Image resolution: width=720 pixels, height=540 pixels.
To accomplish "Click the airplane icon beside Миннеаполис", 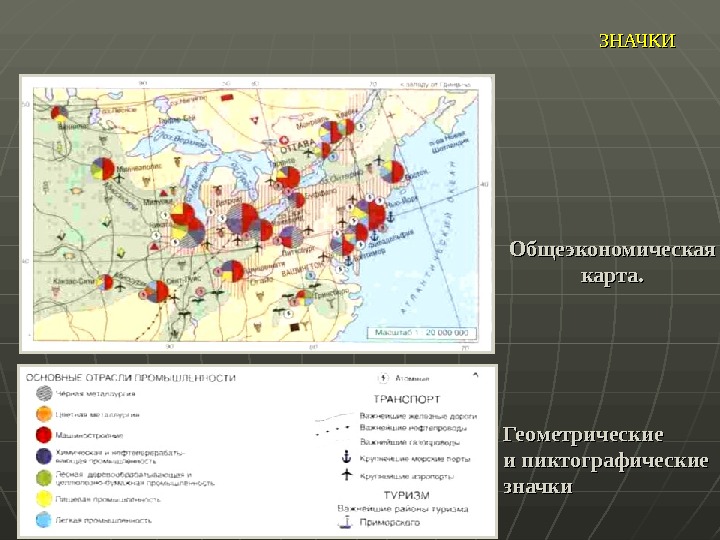I will [119, 178].
